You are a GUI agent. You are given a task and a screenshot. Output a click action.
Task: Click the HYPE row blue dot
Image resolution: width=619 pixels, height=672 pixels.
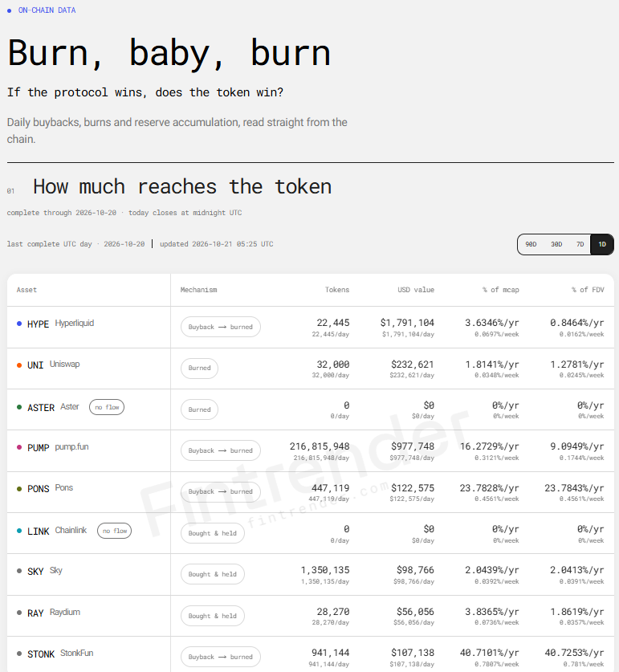point(18,324)
